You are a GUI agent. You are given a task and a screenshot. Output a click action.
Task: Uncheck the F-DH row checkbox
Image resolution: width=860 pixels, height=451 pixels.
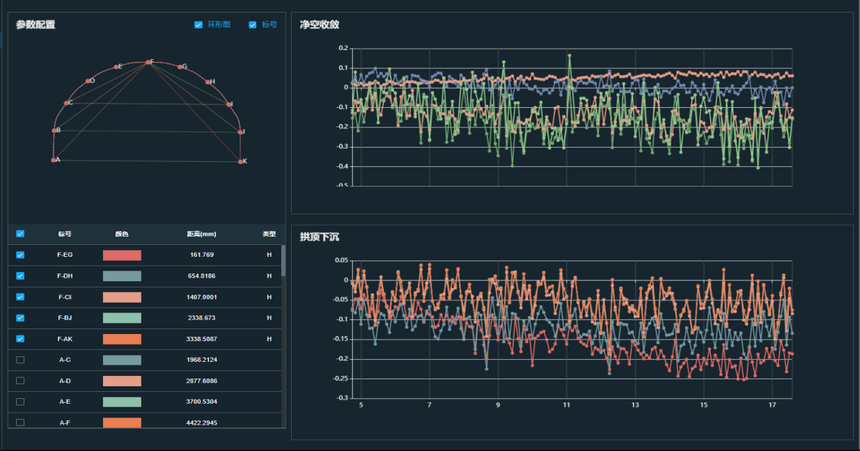click(x=20, y=276)
